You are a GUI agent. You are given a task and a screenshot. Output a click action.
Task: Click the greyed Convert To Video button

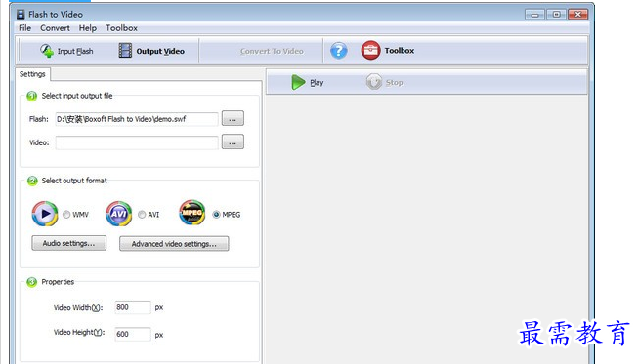pos(272,51)
